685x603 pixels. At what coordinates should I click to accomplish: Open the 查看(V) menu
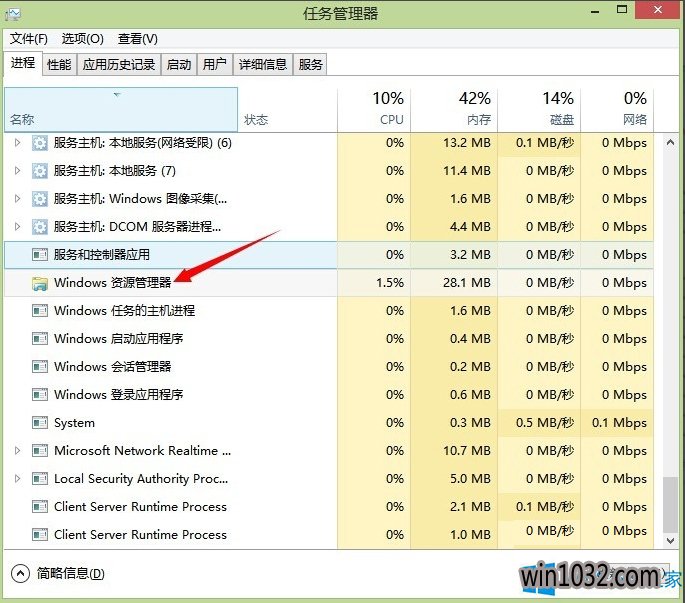pos(138,39)
